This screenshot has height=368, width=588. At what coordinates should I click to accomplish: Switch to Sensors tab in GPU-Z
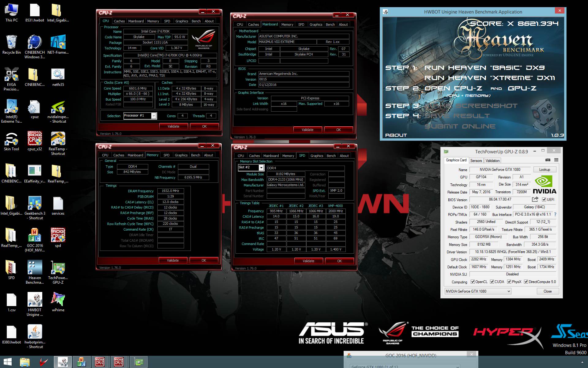click(476, 161)
